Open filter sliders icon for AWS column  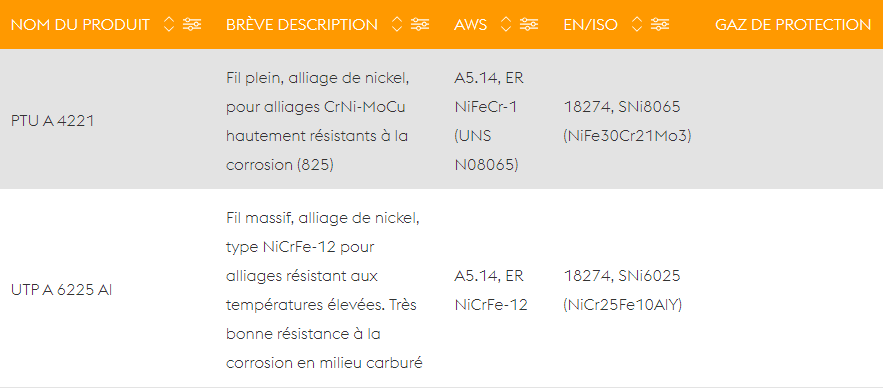(529, 24)
